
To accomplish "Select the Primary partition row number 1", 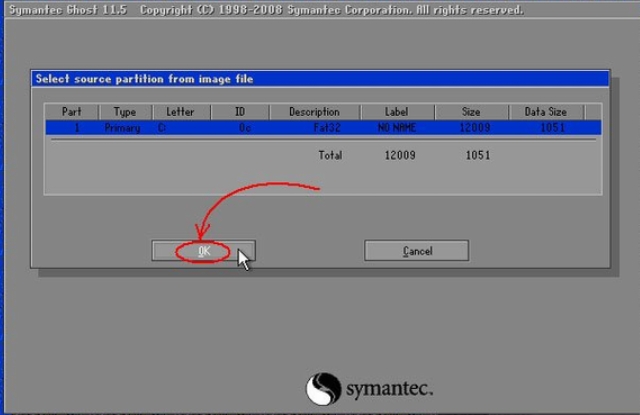I will [x=323, y=128].
